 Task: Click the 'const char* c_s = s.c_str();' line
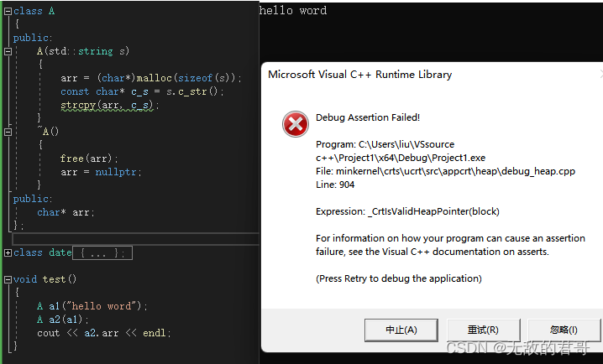click(142, 91)
